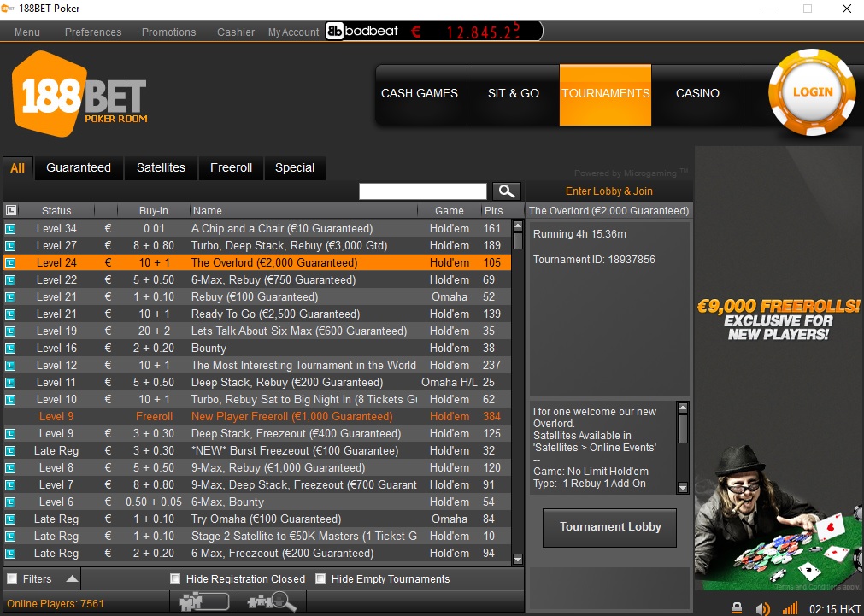Click the 188BET Poker Room logo

79,94
